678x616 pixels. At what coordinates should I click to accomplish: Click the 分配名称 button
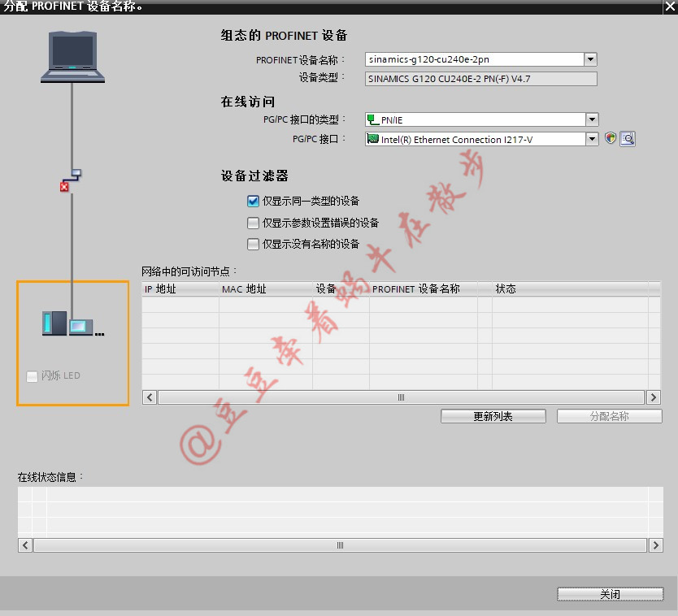609,415
